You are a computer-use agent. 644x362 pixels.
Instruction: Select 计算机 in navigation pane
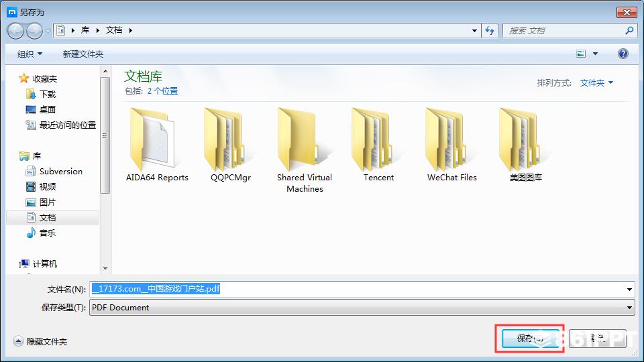38,263
